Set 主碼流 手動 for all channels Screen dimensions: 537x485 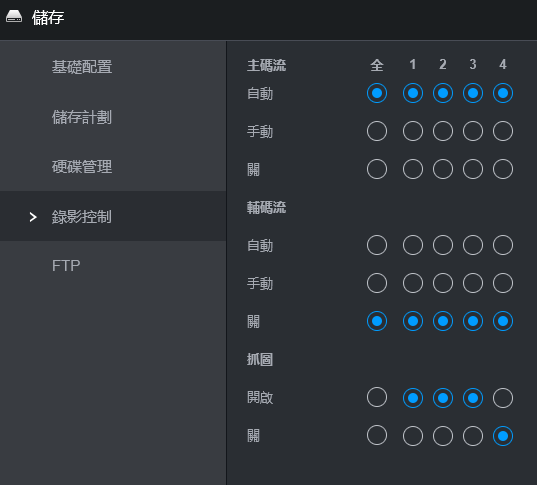pos(377,131)
